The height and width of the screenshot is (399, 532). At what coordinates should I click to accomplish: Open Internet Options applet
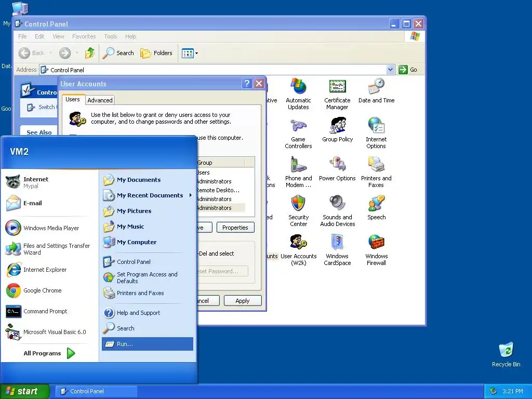pyautogui.click(x=376, y=134)
